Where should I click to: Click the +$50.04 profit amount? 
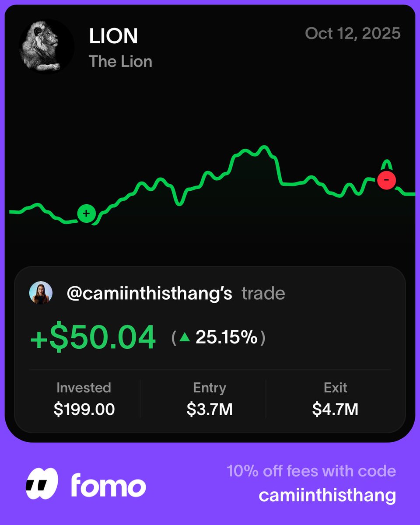(x=93, y=337)
